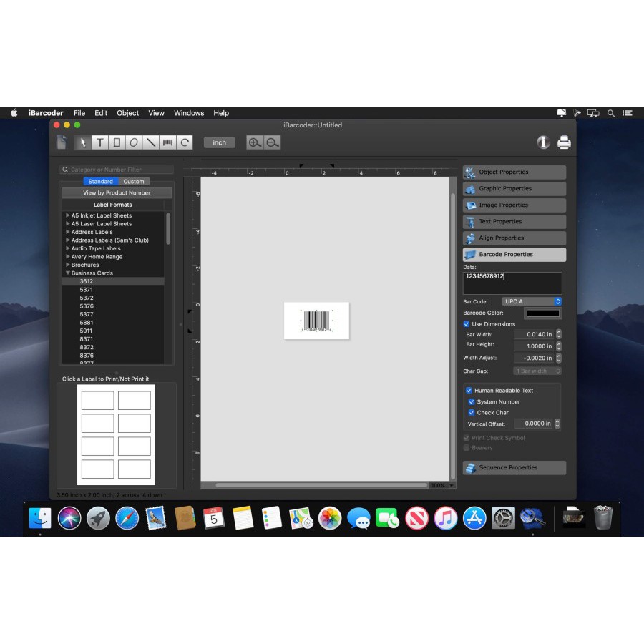Uncheck the Use Dimensions checkbox
Image resolution: width=644 pixels, height=644 pixels.
pos(467,324)
